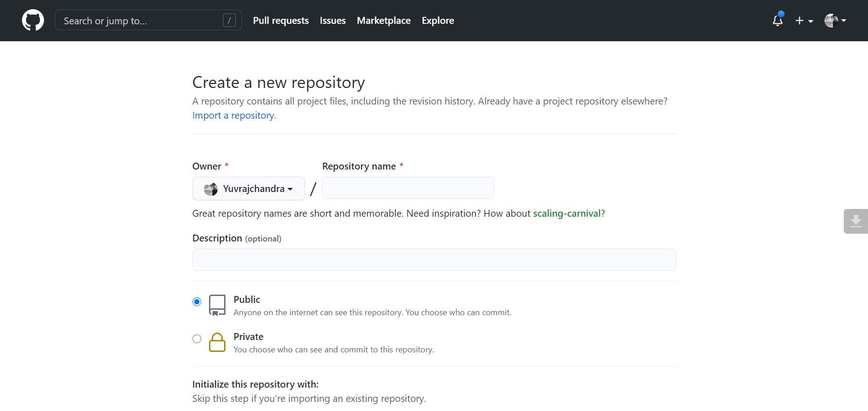Screen dimensions: 868x411
Task: Navigate to Marketplace
Action: (384, 21)
